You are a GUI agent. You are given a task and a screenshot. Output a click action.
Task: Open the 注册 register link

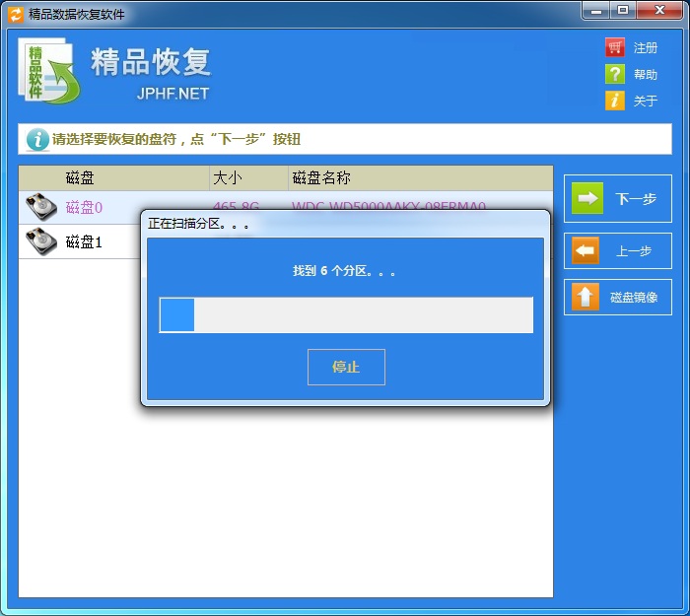(646, 48)
